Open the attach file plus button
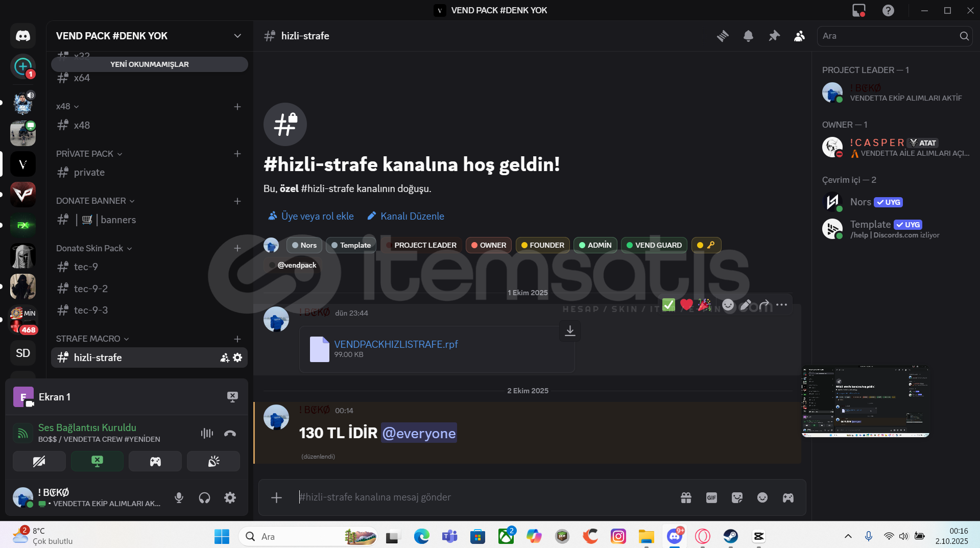 coord(276,497)
